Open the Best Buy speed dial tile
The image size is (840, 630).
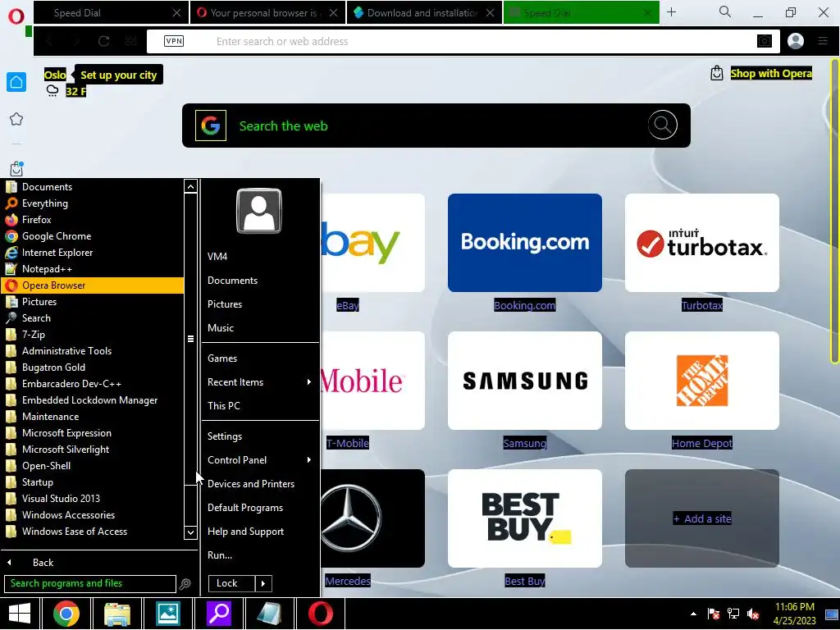pos(524,518)
